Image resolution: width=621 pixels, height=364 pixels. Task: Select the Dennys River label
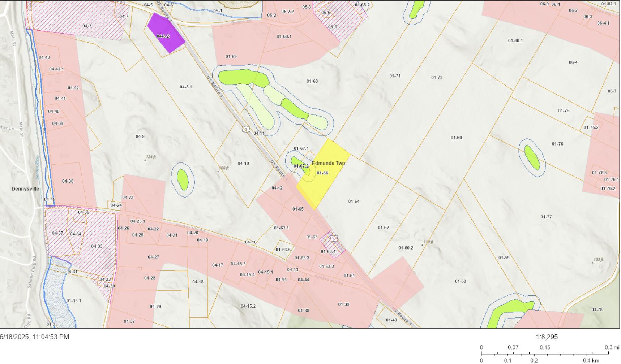click(37, 168)
